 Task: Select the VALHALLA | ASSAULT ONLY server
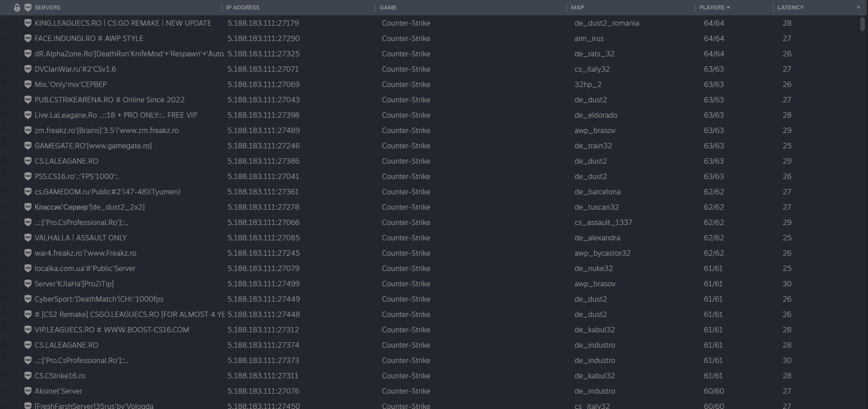pos(81,238)
